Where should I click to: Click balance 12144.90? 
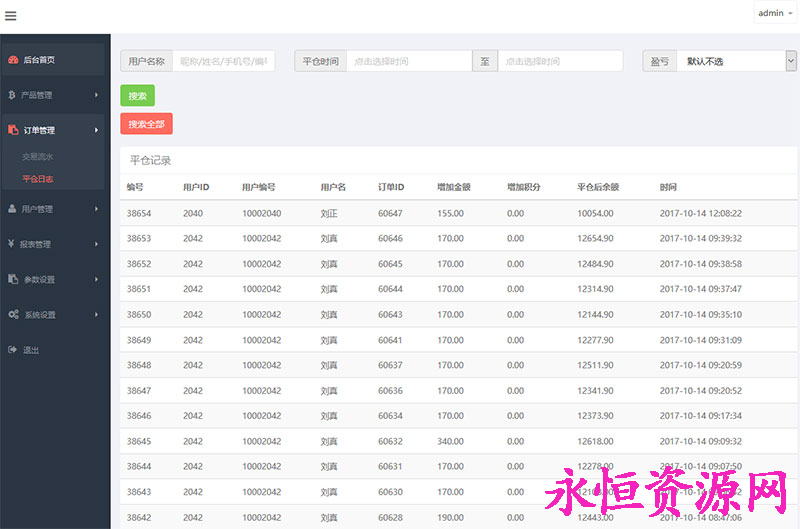pos(595,314)
